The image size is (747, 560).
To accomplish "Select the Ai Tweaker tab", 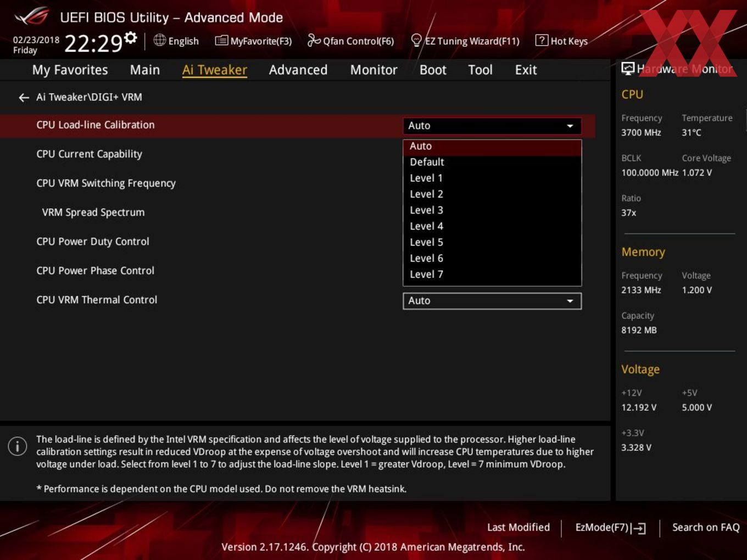I will [x=215, y=70].
